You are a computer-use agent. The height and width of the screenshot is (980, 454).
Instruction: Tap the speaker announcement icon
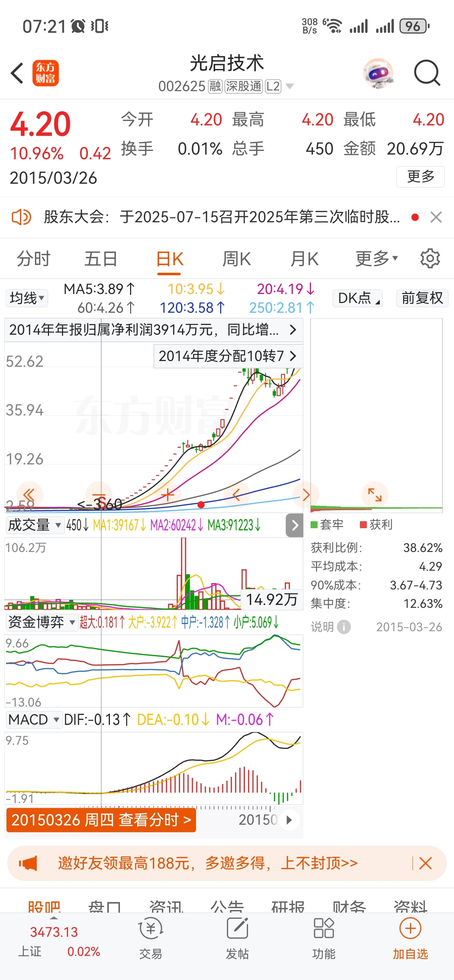click(21, 217)
